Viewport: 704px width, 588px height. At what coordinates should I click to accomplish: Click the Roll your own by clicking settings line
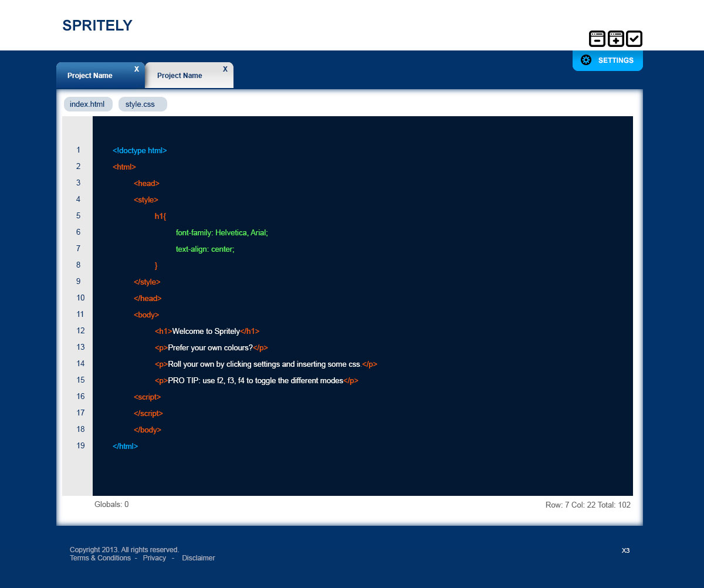[x=266, y=364]
